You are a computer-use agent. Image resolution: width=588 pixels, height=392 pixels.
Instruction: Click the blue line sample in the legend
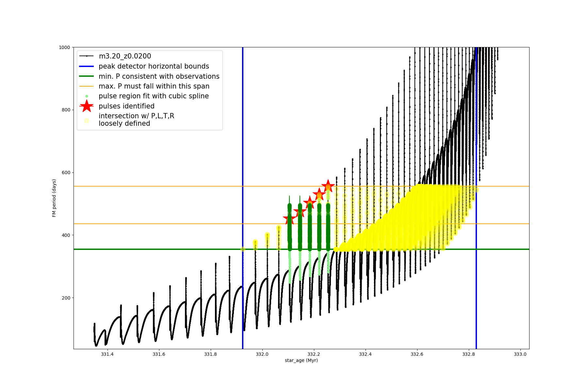pyautogui.click(x=87, y=66)
